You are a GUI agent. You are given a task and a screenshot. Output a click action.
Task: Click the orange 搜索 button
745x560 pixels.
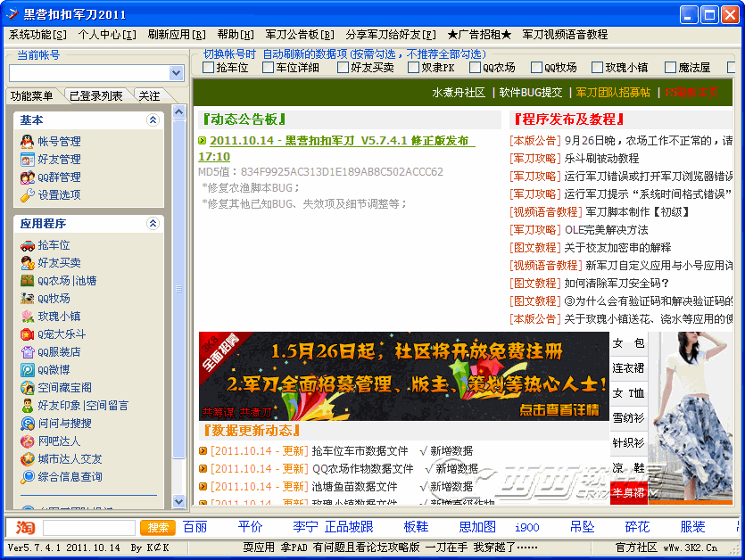pyautogui.click(x=158, y=528)
